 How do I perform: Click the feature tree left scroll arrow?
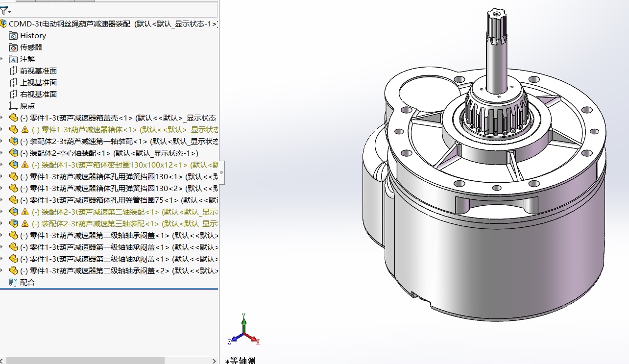tap(2, 361)
